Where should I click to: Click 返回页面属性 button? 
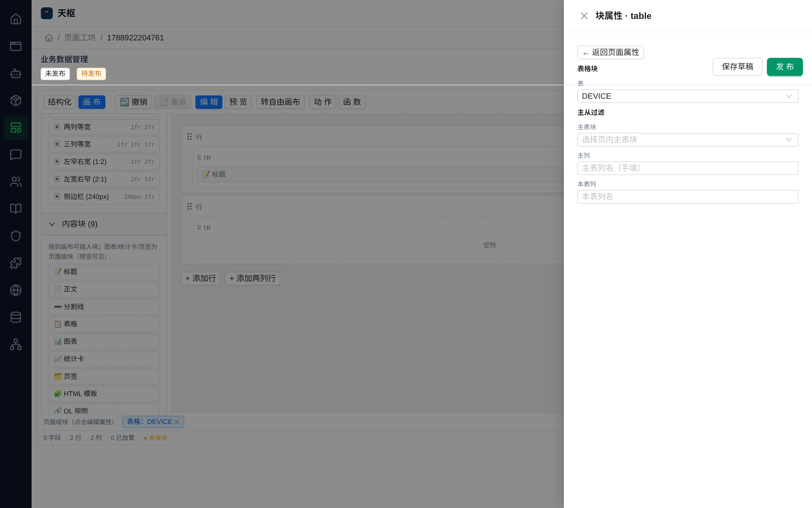[x=610, y=52]
